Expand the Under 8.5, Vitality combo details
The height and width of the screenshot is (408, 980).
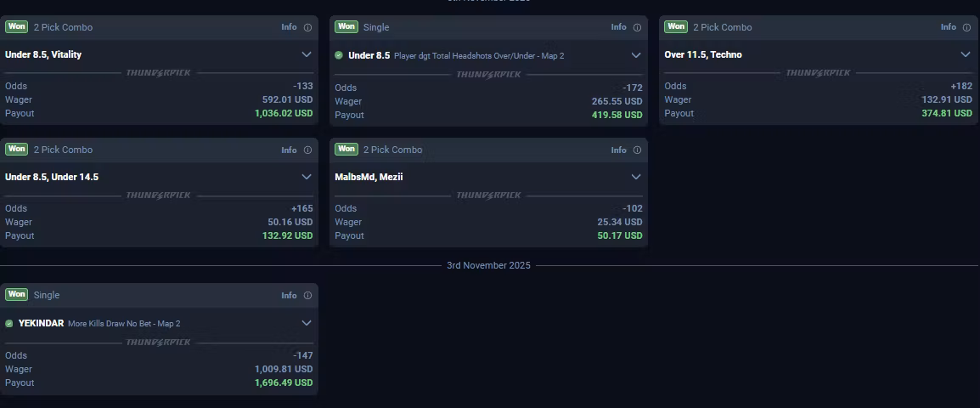307,54
